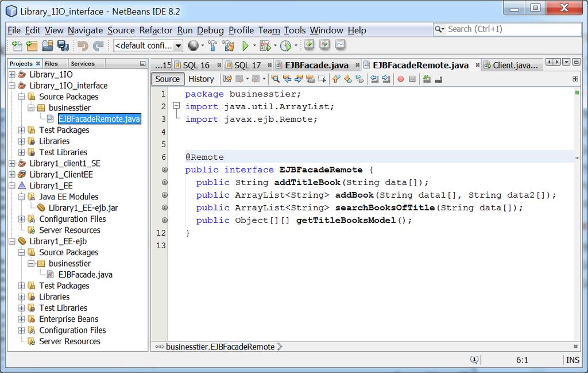Toggle Bookmark icon in editor toolbar
The height and width of the screenshot is (373, 588).
(359, 79)
